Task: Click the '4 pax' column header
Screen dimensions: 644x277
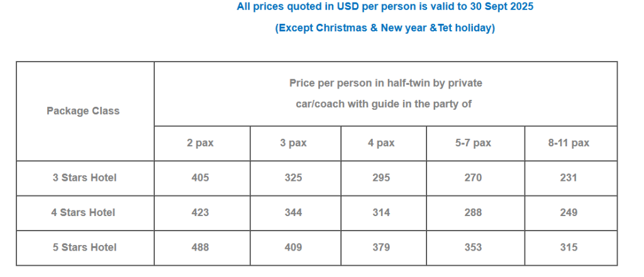Action: [x=381, y=143]
